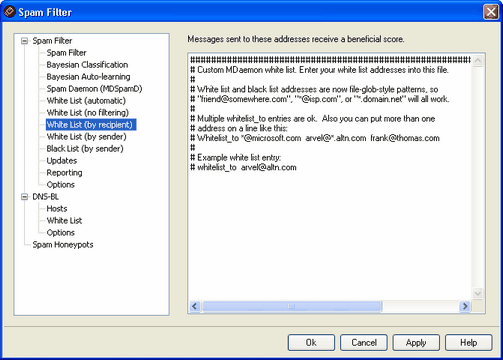Click into the 'whitelist_to arvel@altn.com' line
This screenshot has height=360, width=503.
tap(243, 167)
